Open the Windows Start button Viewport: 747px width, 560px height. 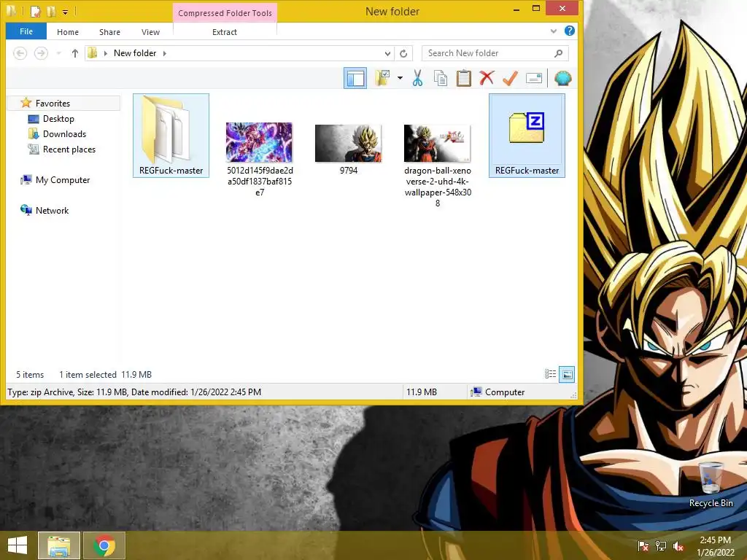click(18, 545)
